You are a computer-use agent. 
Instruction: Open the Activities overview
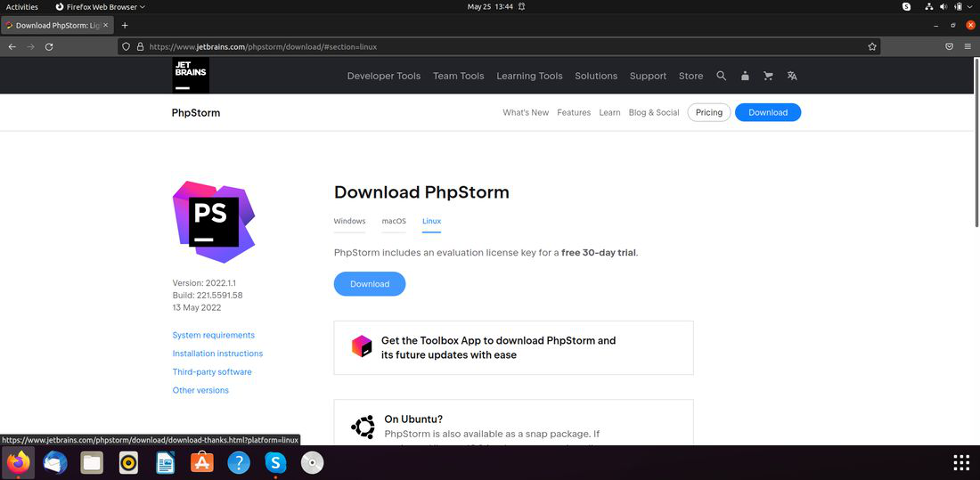[x=22, y=7]
